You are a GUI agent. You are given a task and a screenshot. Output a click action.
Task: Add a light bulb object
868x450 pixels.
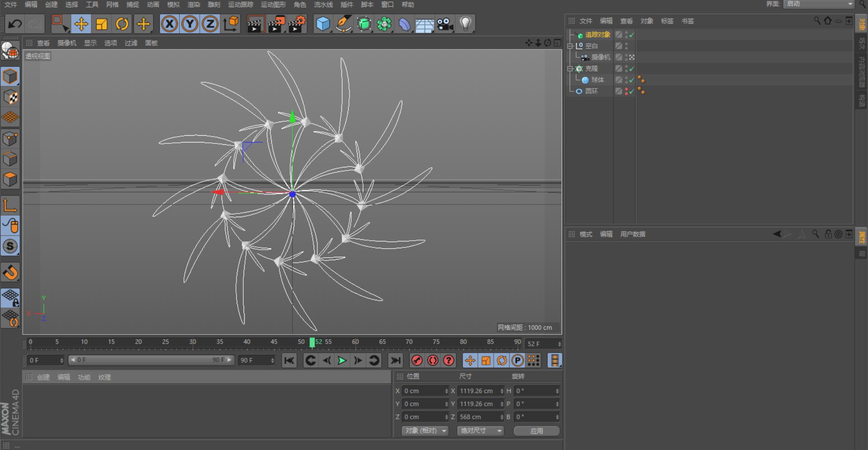466,24
